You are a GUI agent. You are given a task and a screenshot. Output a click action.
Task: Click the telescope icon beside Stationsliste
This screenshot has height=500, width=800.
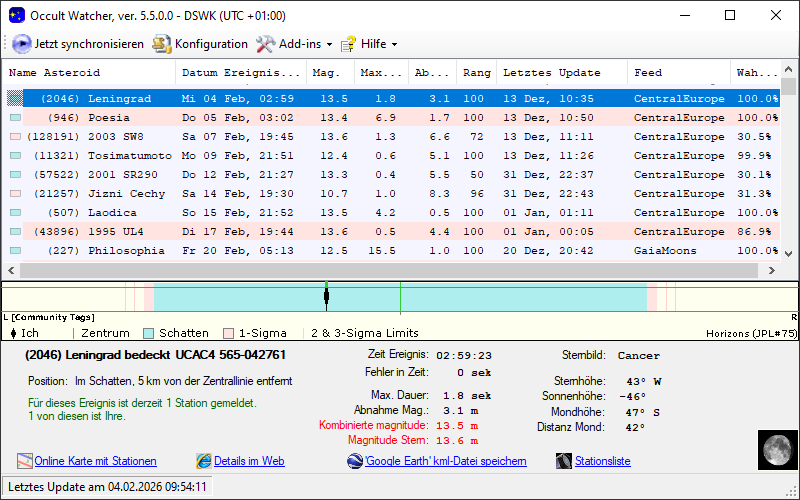coord(564,461)
